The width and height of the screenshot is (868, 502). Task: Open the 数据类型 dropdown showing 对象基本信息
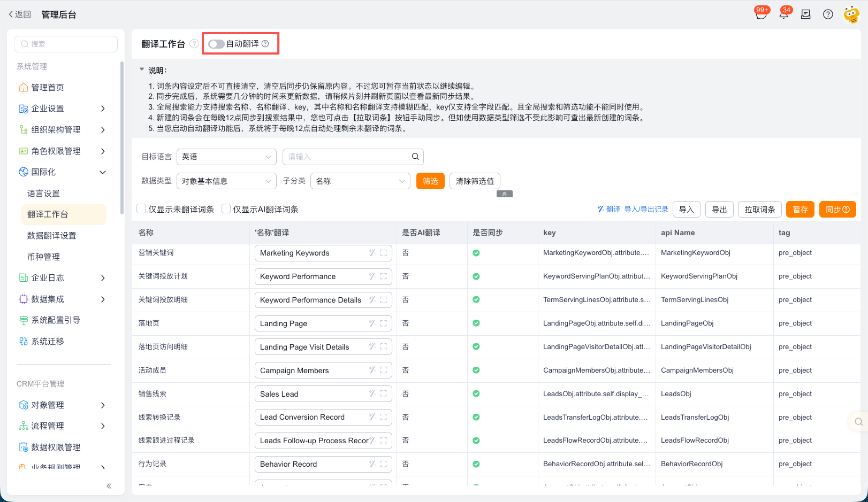pyautogui.click(x=226, y=181)
